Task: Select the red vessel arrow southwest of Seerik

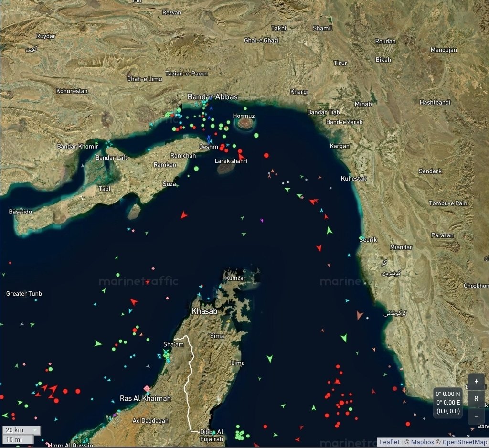Action: pos(319,248)
